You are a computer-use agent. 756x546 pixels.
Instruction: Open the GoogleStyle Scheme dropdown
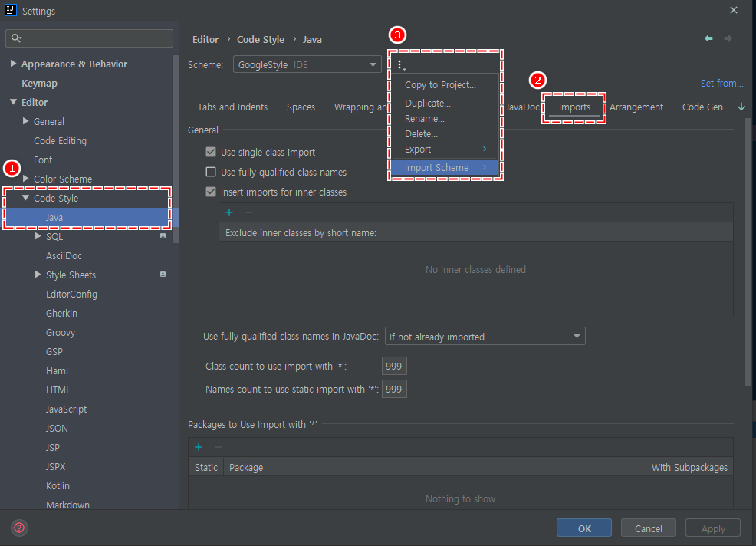307,64
